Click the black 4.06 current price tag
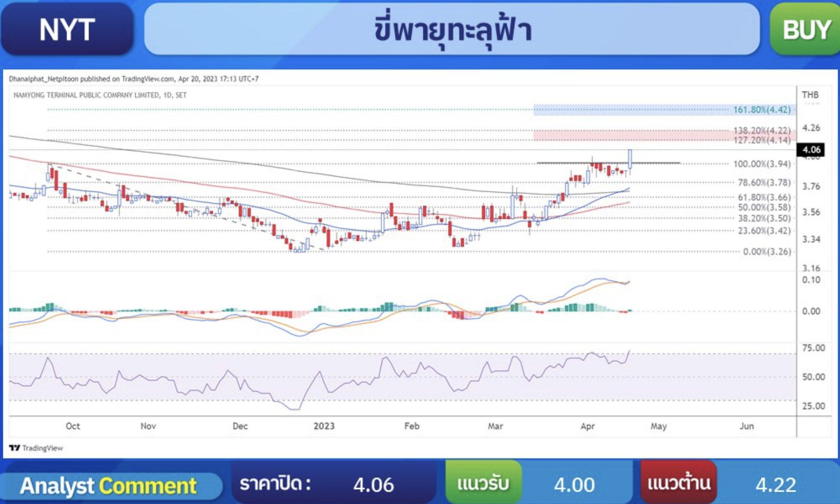840x504 pixels. (x=811, y=150)
